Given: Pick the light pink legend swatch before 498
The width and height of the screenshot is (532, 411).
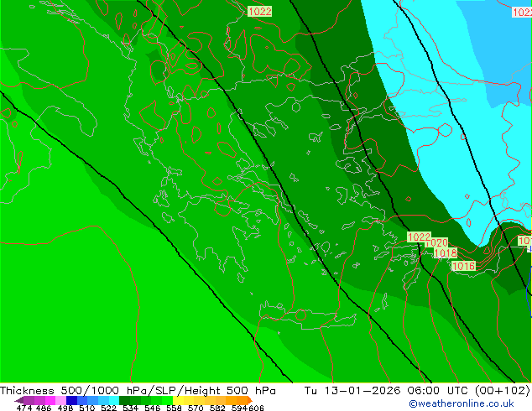Looking at the screenshot, I should pos(60,400).
